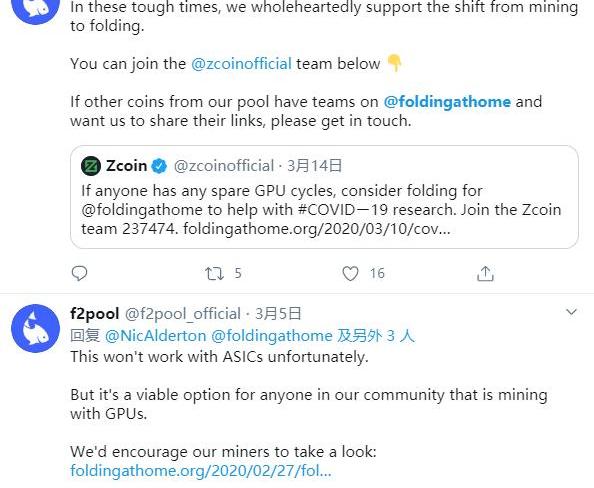
Task: Click Zcoin's blue verified badge
Action: click(159, 166)
